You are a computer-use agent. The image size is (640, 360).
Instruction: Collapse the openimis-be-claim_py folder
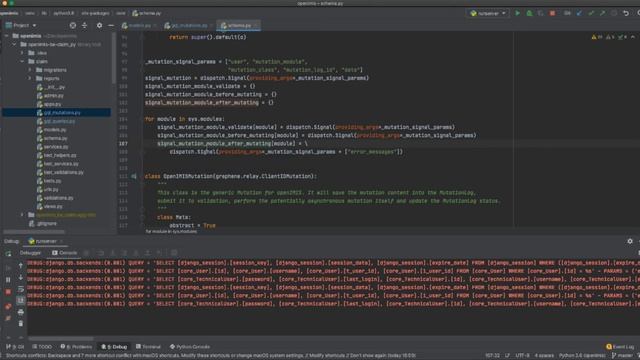point(15,44)
